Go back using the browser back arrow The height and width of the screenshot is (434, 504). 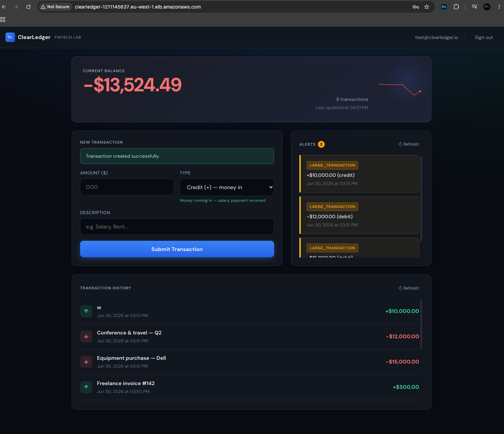(4, 7)
